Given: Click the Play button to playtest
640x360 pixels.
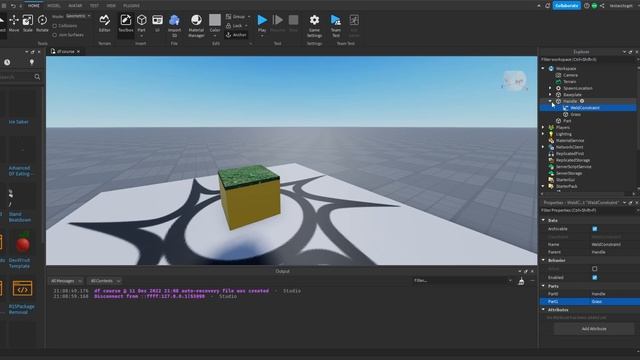Looking at the screenshot, I should [262, 20].
